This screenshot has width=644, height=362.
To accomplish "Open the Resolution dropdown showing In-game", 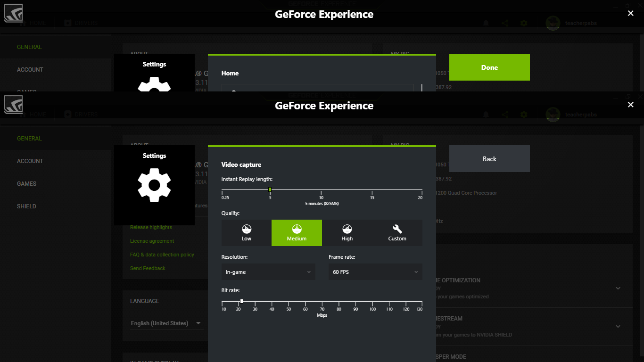I will [x=268, y=272].
